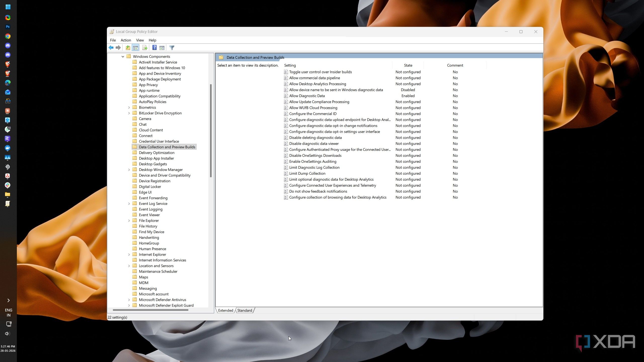644x362 pixels.
Task: Click the Forward arrow toolbar icon
Action: coord(118,48)
